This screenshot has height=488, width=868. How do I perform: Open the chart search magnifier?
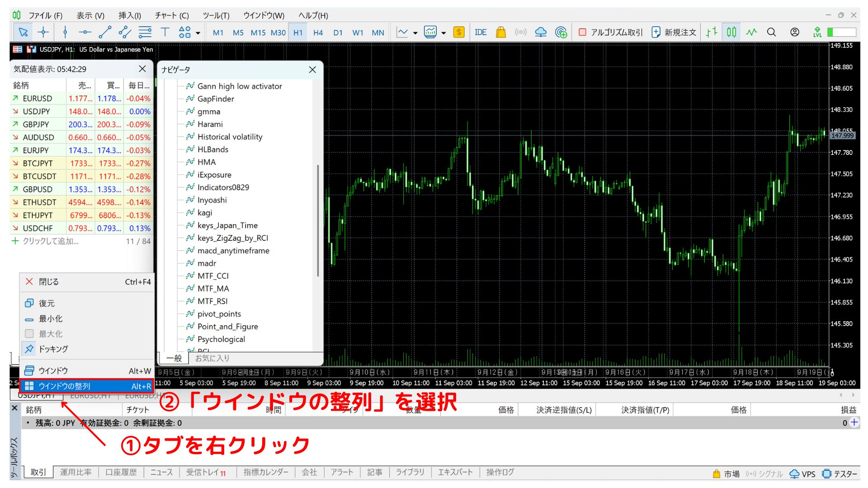pyautogui.click(x=771, y=32)
